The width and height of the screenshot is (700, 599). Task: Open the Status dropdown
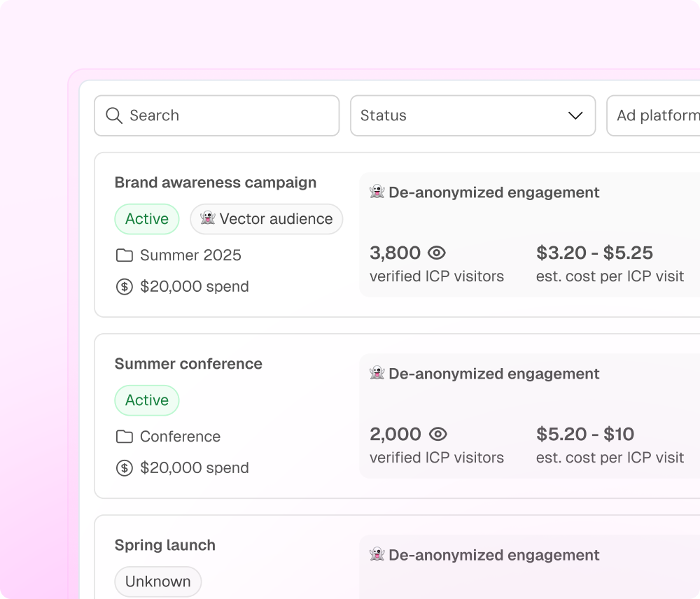(x=472, y=115)
